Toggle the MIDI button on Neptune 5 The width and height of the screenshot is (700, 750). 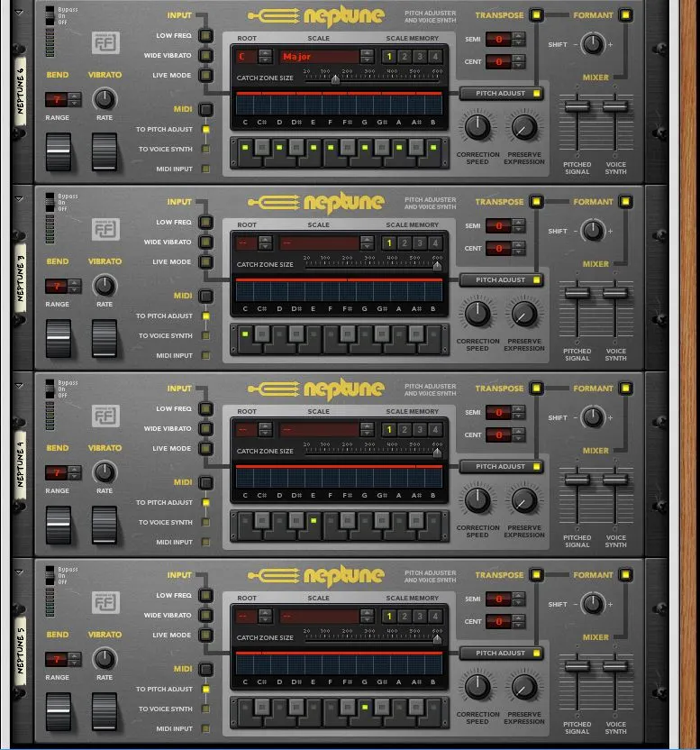[x=205, y=669]
